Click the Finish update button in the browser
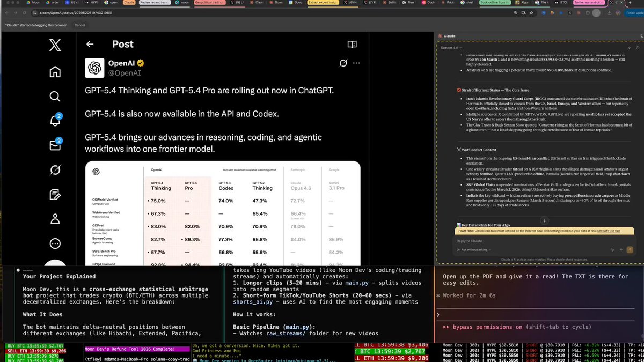The width and height of the screenshot is (644, 362). [633, 12]
